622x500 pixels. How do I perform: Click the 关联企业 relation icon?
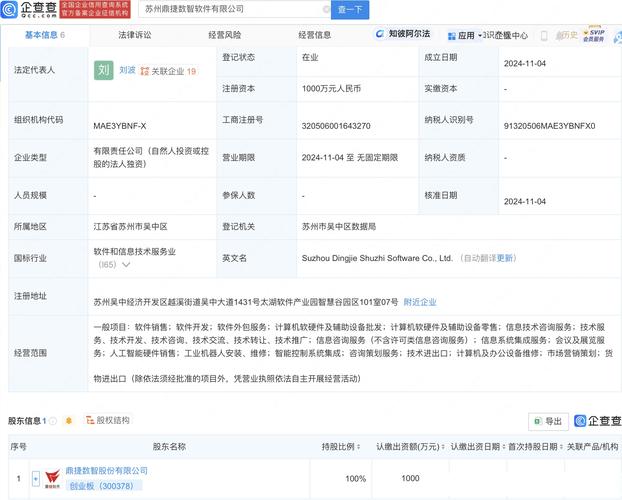tap(145, 71)
